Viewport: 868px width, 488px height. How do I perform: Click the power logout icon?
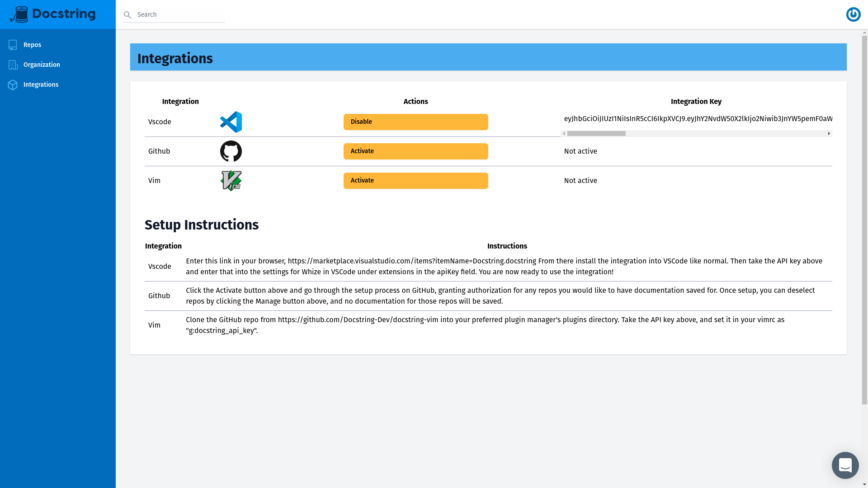[853, 14]
